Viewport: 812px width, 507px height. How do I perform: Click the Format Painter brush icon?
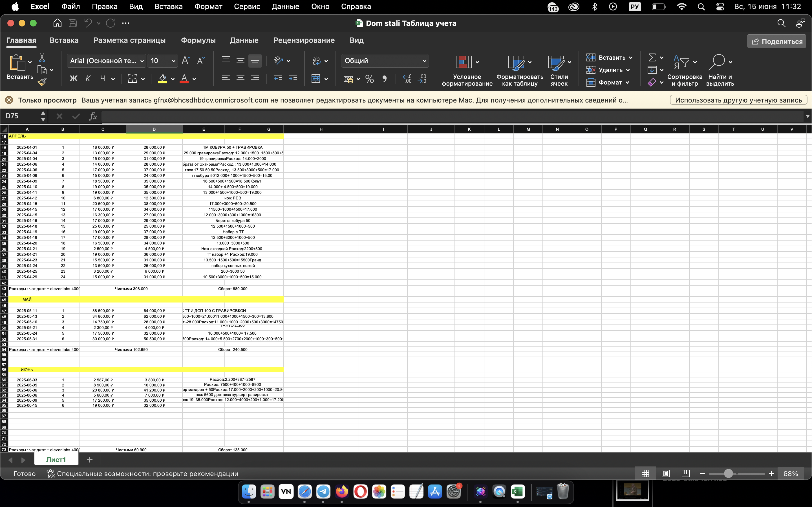click(42, 82)
